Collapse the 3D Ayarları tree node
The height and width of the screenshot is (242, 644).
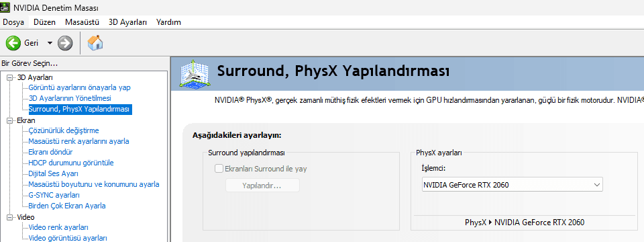10,77
